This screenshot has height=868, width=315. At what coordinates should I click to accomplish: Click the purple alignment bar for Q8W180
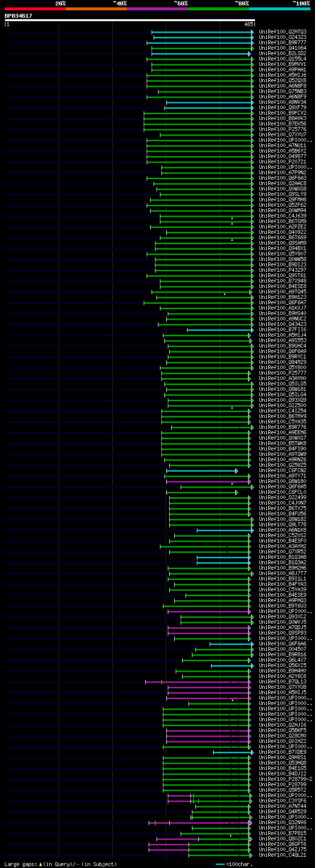[208, 482]
